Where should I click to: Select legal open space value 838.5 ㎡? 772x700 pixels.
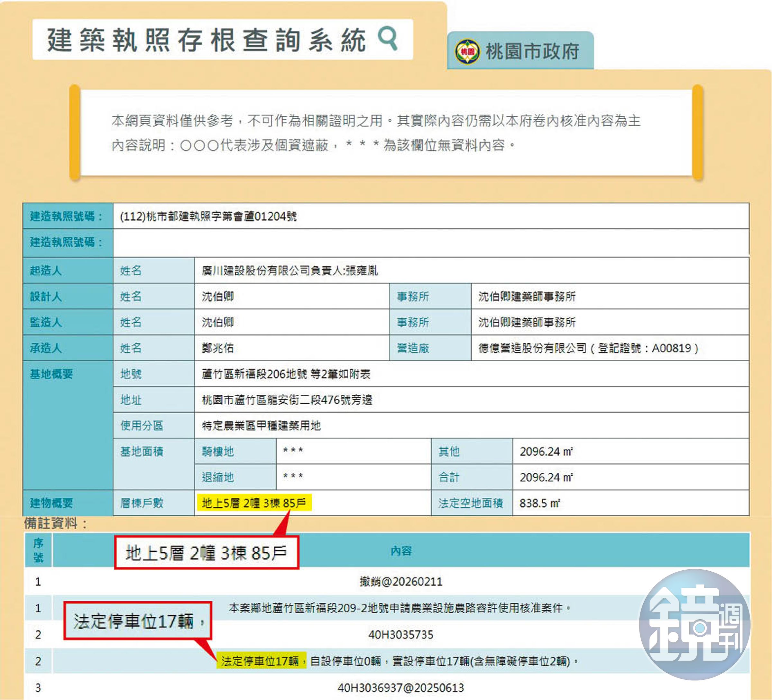(539, 503)
